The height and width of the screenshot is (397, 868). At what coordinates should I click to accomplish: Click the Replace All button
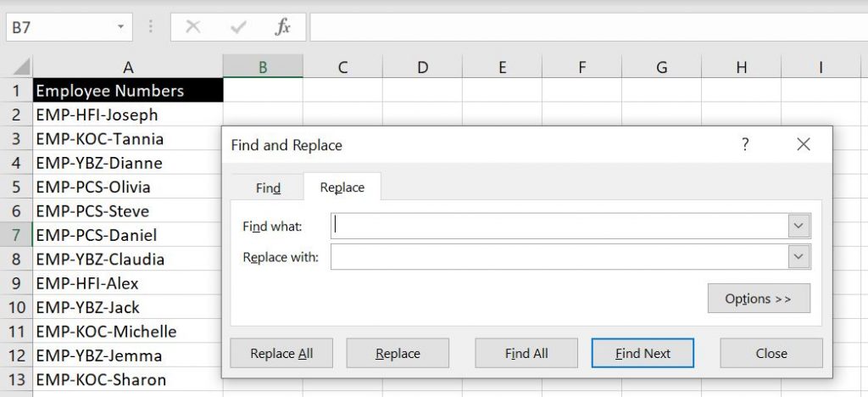(x=281, y=353)
